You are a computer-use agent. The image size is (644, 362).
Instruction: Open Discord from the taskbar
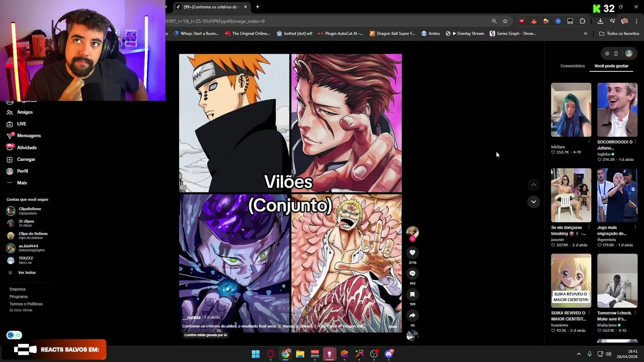388,354
